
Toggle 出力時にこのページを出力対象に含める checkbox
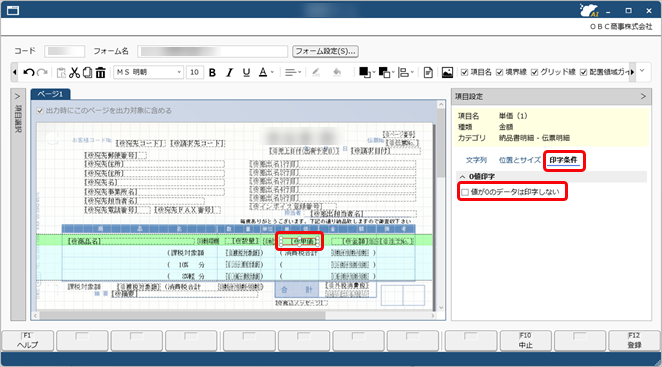coord(40,111)
